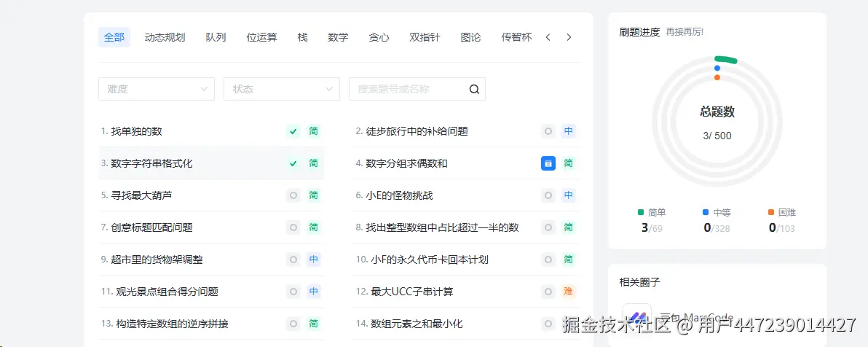This screenshot has width=868, height=347.
Task: Click the status circle on 小F的永久代币卡回本计划
Action: (548, 260)
